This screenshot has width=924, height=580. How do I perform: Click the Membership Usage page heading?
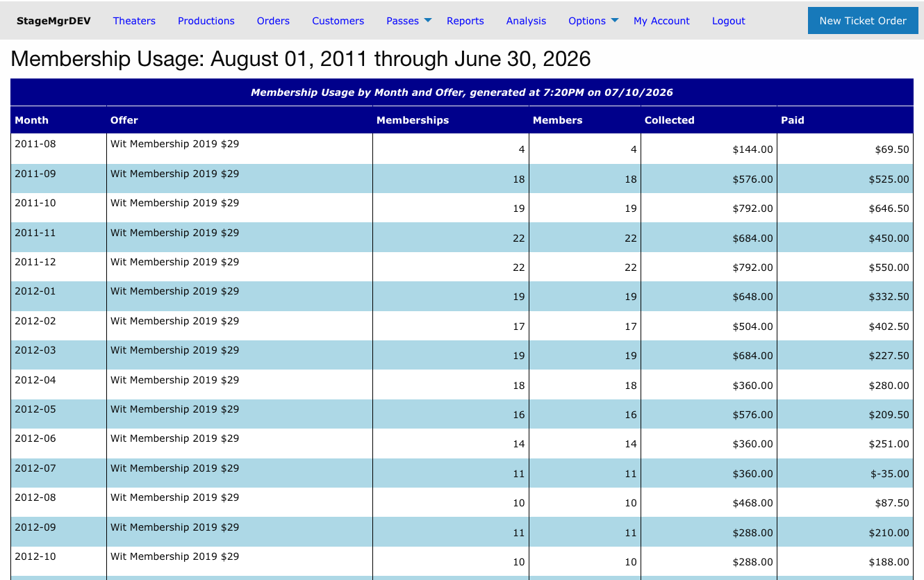[x=301, y=59]
